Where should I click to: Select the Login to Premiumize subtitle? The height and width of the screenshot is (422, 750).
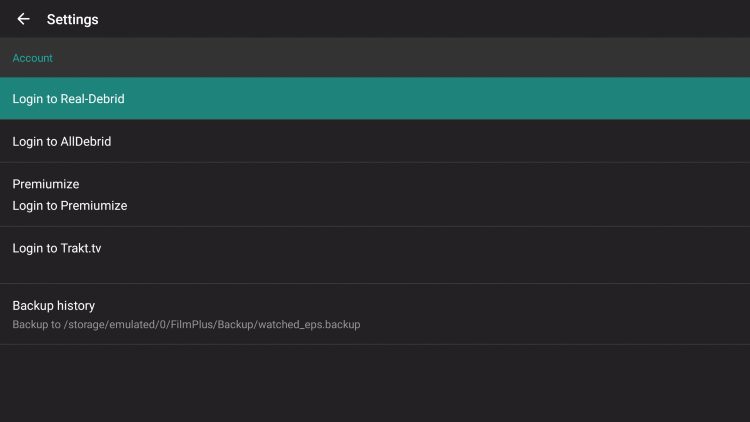click(69, 205)
